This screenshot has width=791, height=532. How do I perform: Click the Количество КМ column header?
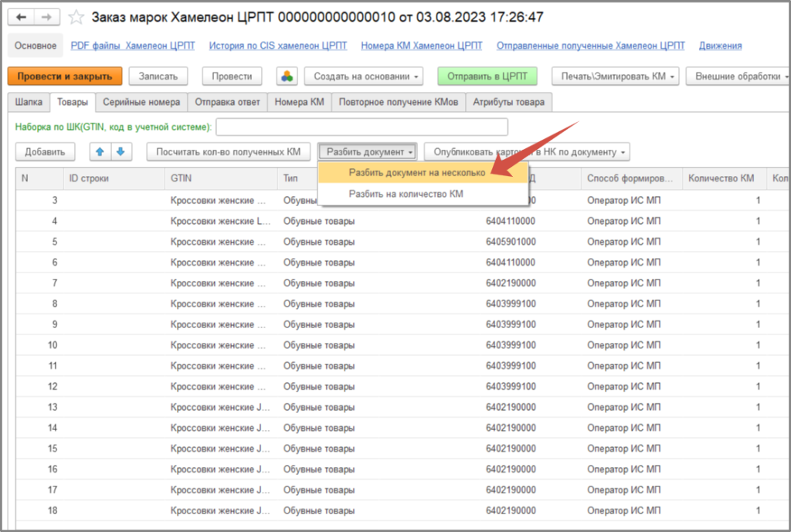pos(724,178)
